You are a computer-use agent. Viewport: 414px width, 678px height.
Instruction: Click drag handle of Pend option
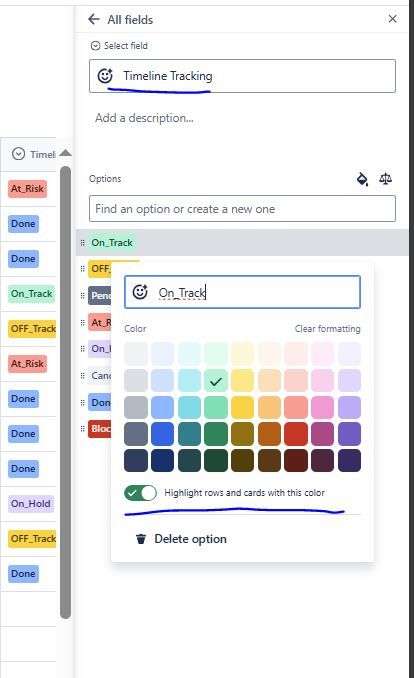pyautogui.click(x=82, y=295)
